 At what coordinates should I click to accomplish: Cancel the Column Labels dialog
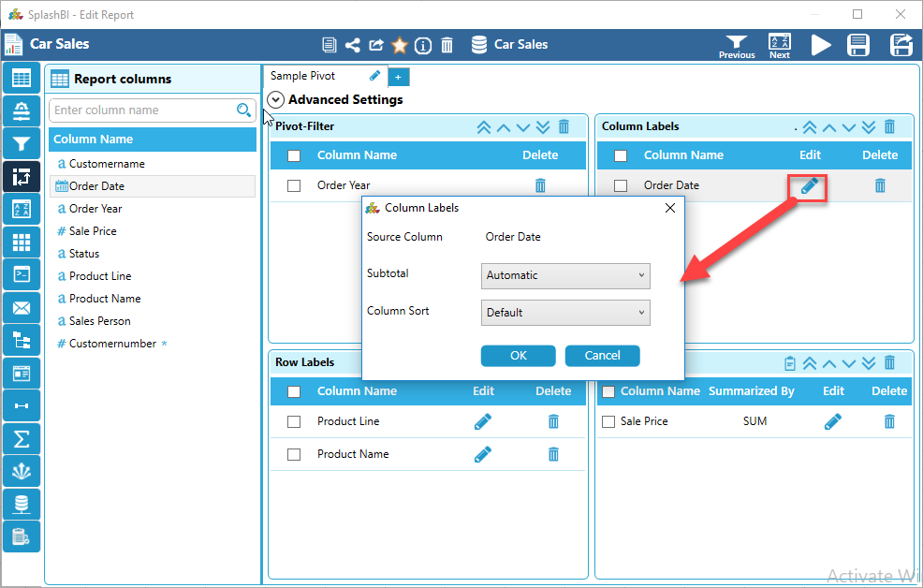click(x=602, y=356)
